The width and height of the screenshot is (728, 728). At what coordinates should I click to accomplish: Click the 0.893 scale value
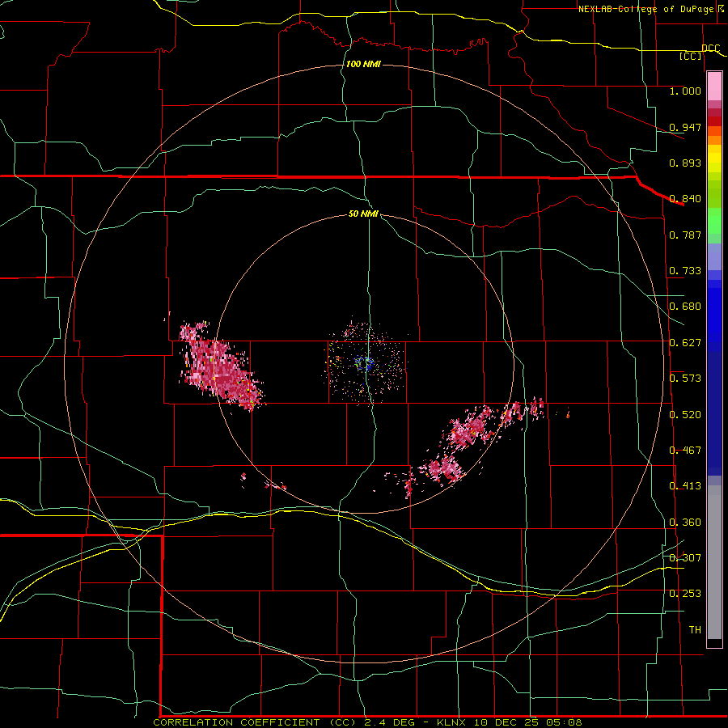(685, 163)
